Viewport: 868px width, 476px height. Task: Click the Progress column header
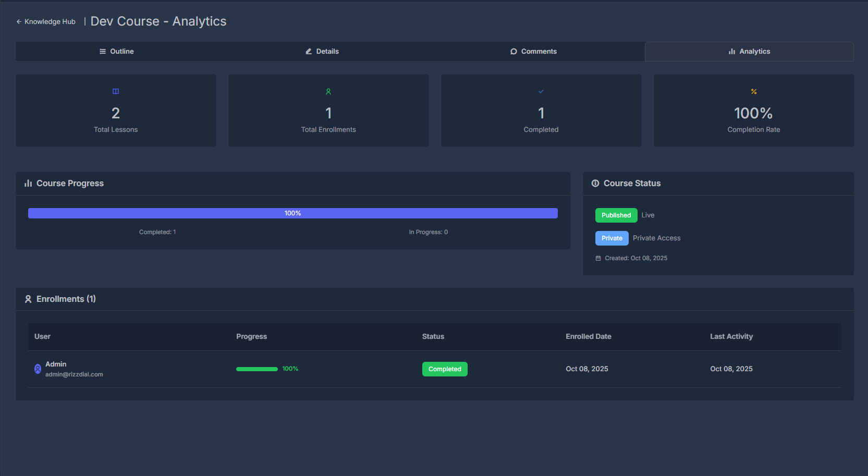pos(251,336)
